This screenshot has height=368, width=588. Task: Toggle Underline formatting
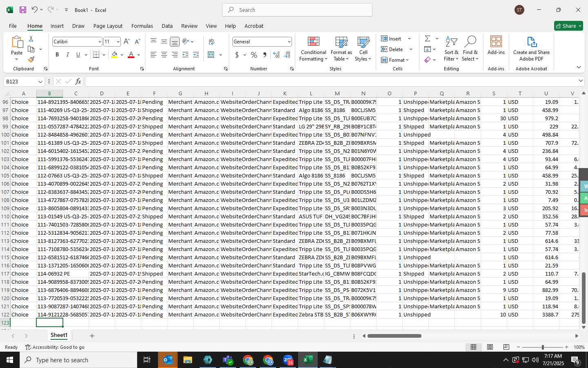(78, 55)
